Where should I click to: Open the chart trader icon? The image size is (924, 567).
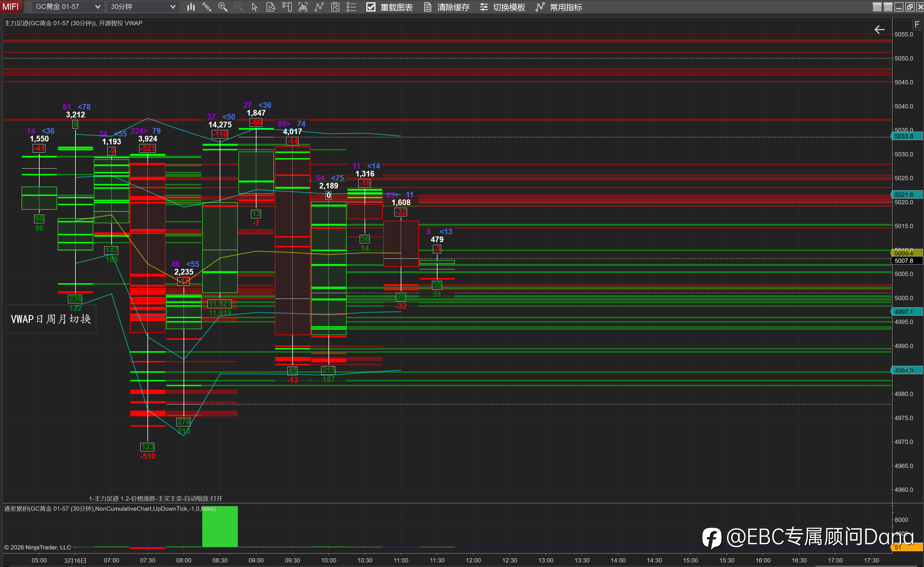click(287, 7)
